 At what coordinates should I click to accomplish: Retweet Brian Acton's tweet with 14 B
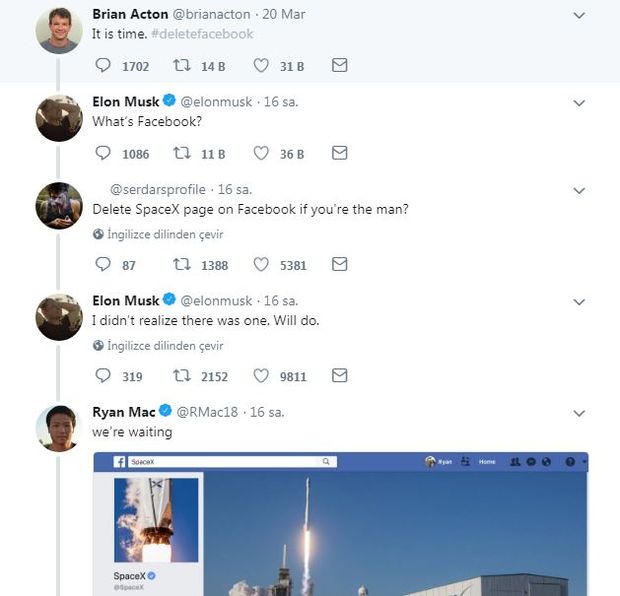[x=182, y=65]
